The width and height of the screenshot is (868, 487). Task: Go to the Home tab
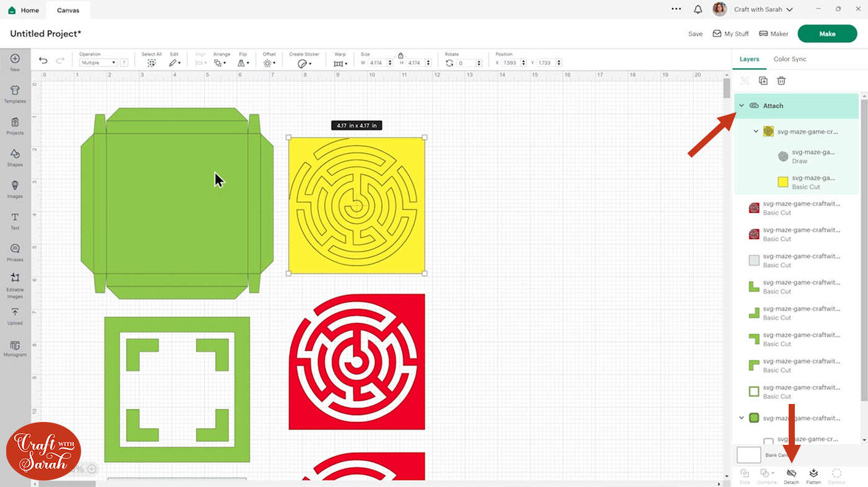point(23,10)
